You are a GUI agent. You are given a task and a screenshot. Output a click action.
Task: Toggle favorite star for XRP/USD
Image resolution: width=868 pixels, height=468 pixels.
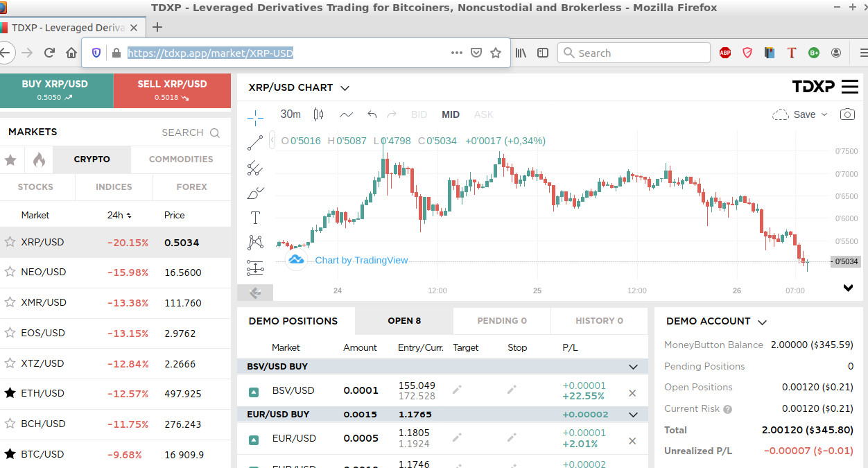coord(10,242)
